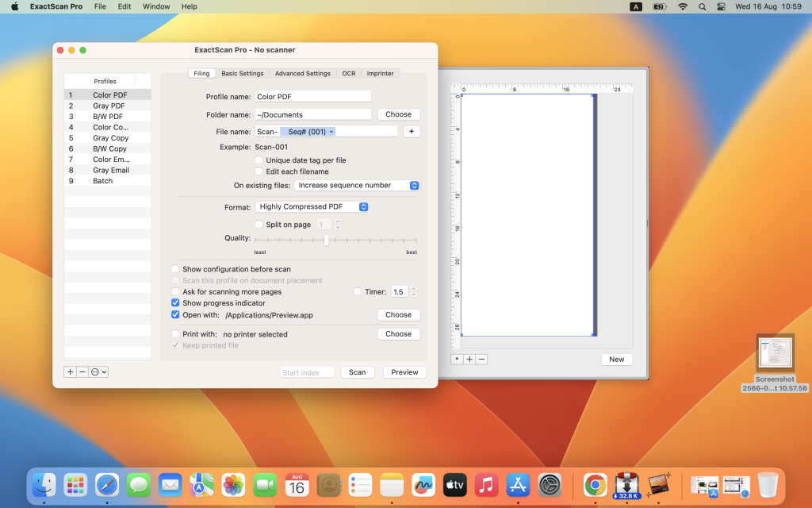Open Messages in the dock
Viewport: 812px width, 508px height.
click(139, 485)
